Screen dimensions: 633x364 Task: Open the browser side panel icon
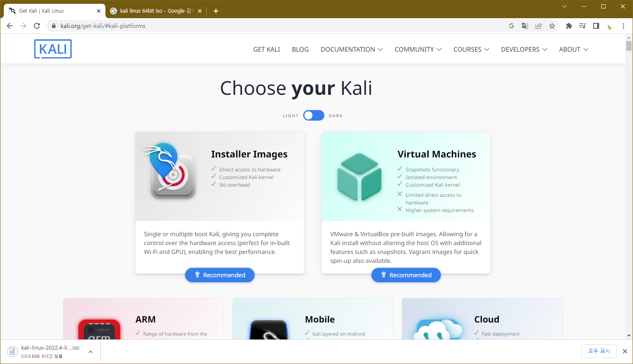[x=596, y=26]
